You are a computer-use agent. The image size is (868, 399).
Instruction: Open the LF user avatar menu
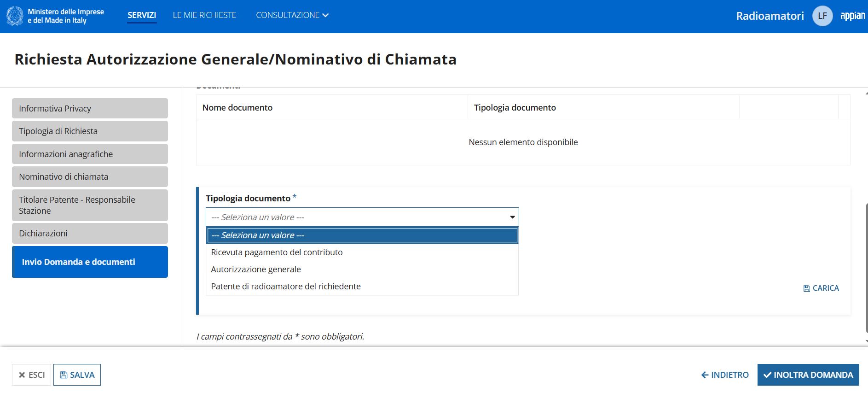(822, 16)
